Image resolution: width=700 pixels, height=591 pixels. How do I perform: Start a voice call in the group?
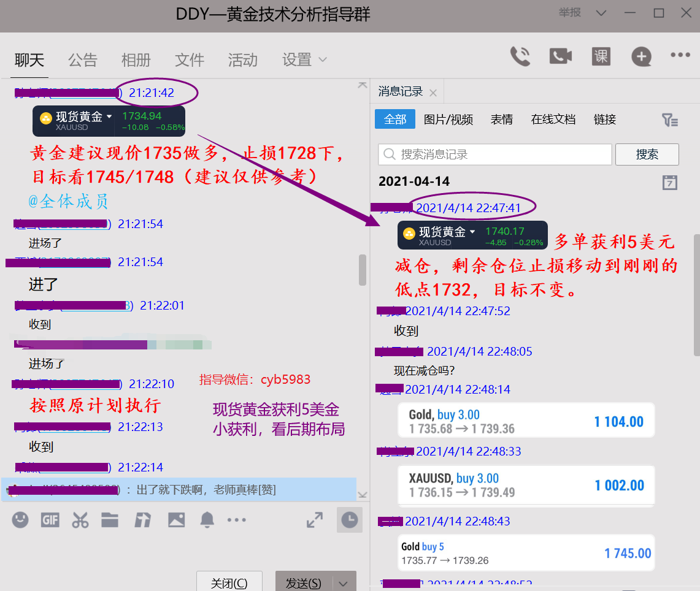tap(520, 56)
